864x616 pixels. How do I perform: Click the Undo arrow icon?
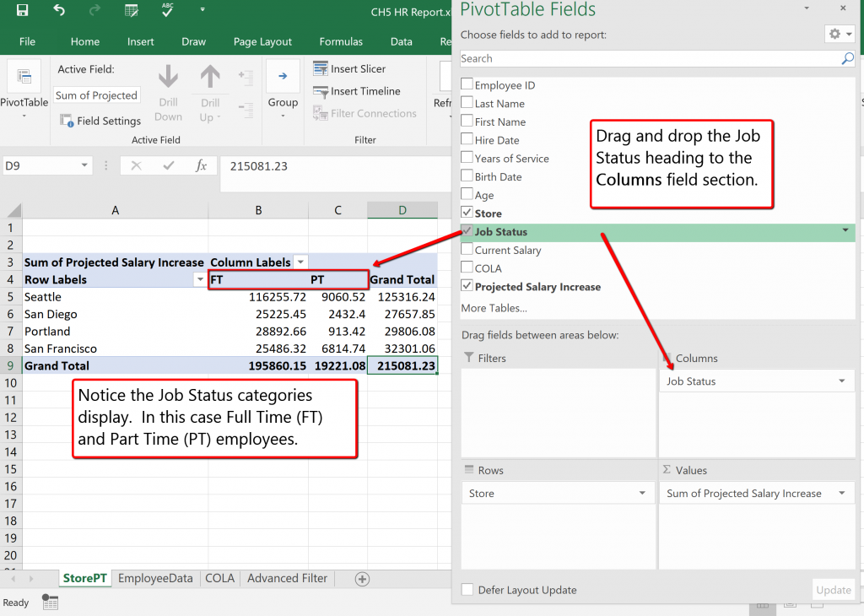(58, 11)
